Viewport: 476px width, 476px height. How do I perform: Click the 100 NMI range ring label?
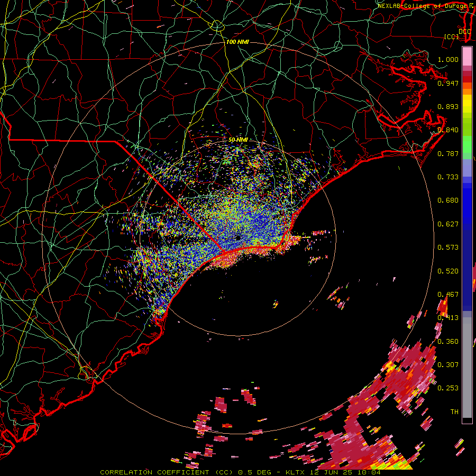click(x=237, y=42)
